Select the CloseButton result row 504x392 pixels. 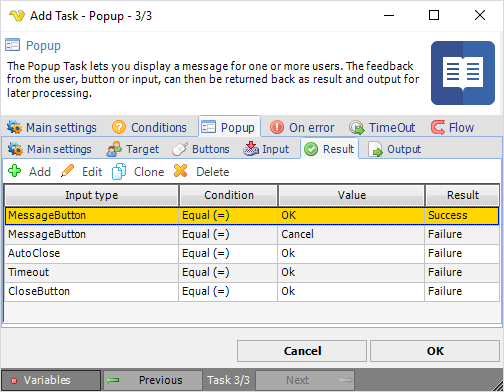[x=252, y=291]
